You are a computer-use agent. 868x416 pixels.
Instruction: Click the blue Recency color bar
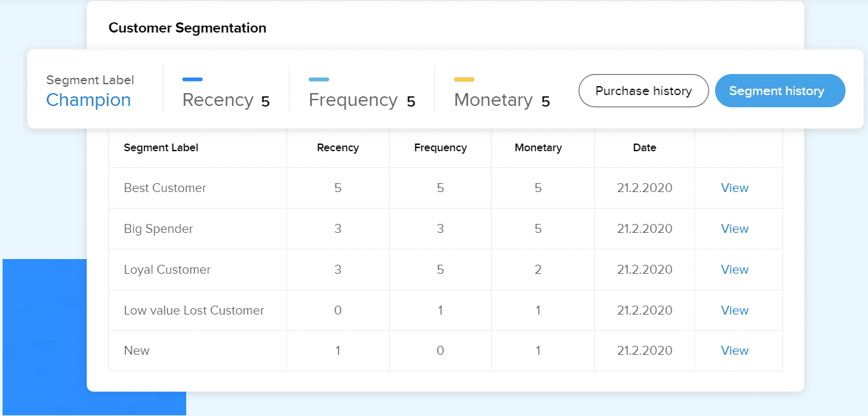tap(193, 80)
